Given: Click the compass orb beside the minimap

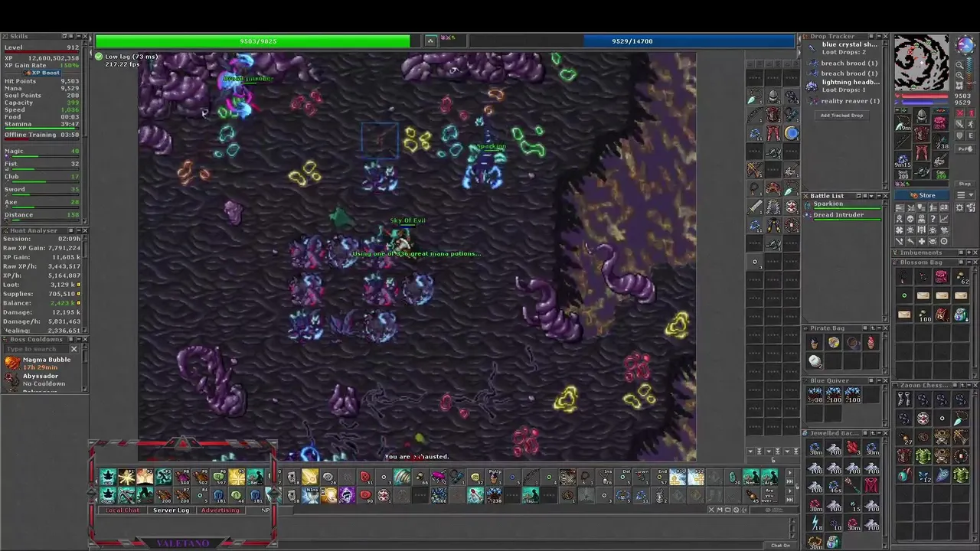Looking at the screenshot, I should pyautogui.click(x=965, y=44).
